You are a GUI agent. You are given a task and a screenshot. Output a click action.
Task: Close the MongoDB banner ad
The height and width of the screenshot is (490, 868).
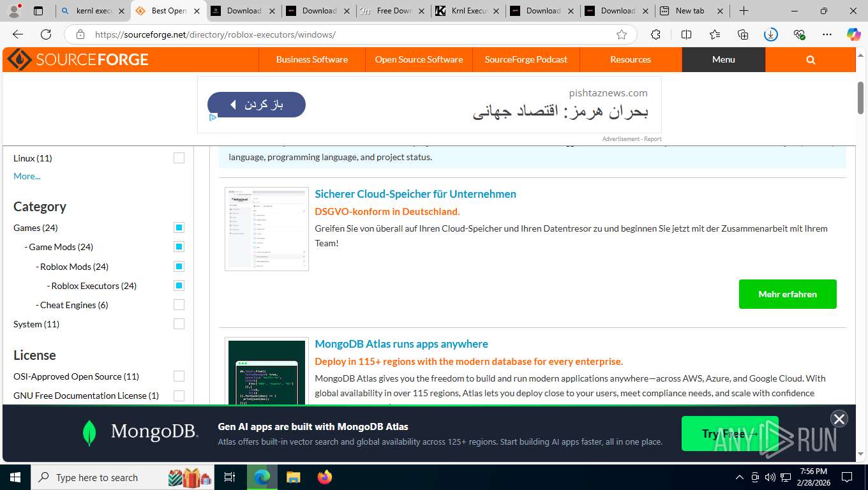point(839,419)
